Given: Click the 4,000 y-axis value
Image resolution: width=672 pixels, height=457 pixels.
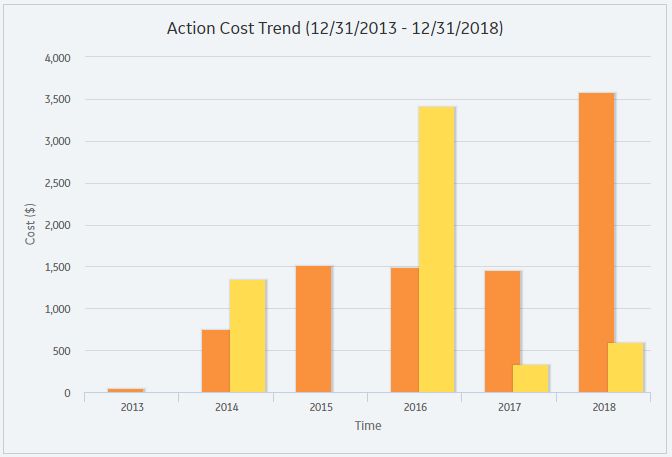Looking at the screenshot, I should tap(57, 58).
